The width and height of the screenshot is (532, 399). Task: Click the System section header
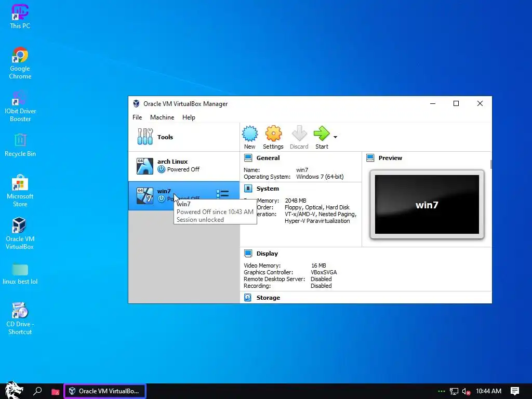[x=268, y=189]
